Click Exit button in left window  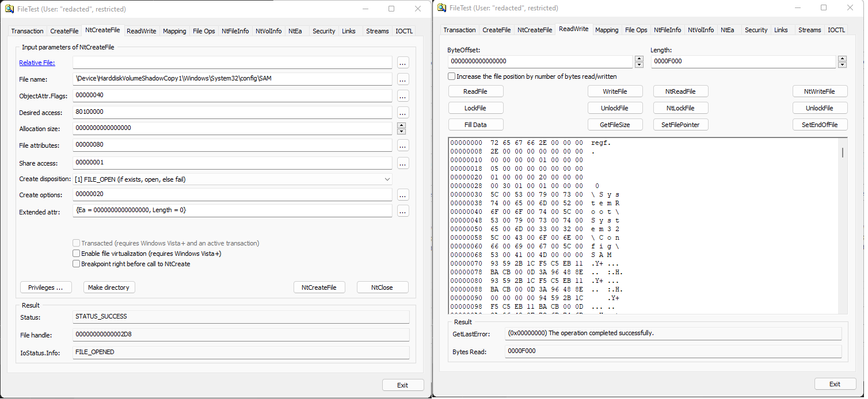pyautogui.click(x=403, y=385)
